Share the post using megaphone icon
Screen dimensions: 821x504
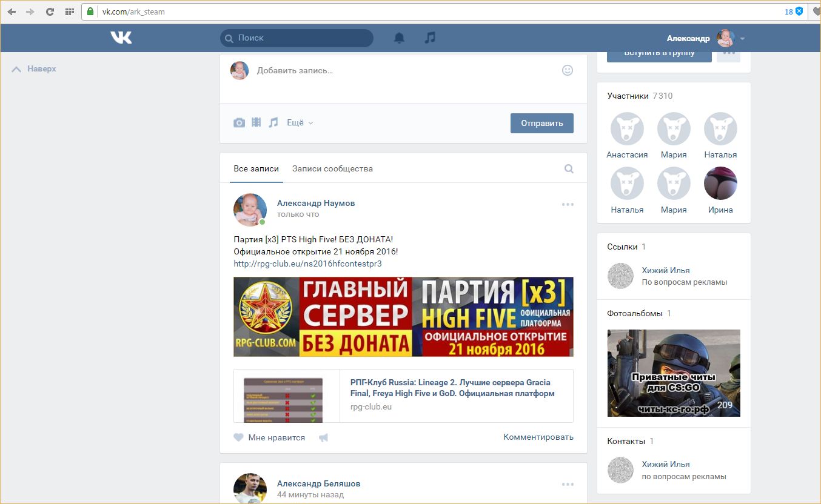pyautogui.click(x=324, y=437)
